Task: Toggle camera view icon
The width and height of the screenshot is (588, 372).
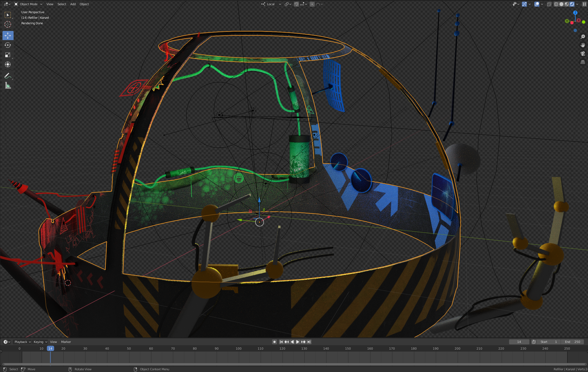Action: (x=583, y=54)
